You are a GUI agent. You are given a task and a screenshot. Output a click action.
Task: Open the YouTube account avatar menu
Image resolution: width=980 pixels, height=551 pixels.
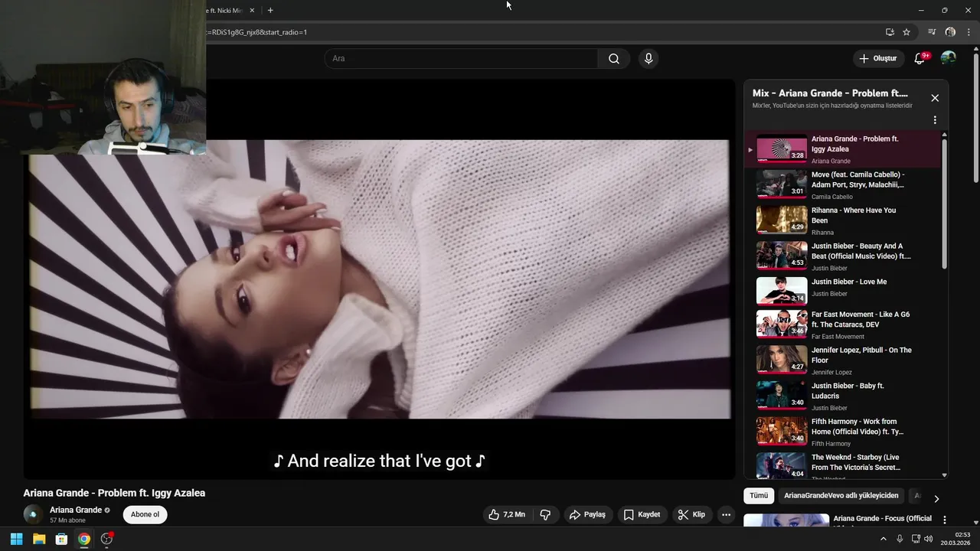[x=948, y=58]
